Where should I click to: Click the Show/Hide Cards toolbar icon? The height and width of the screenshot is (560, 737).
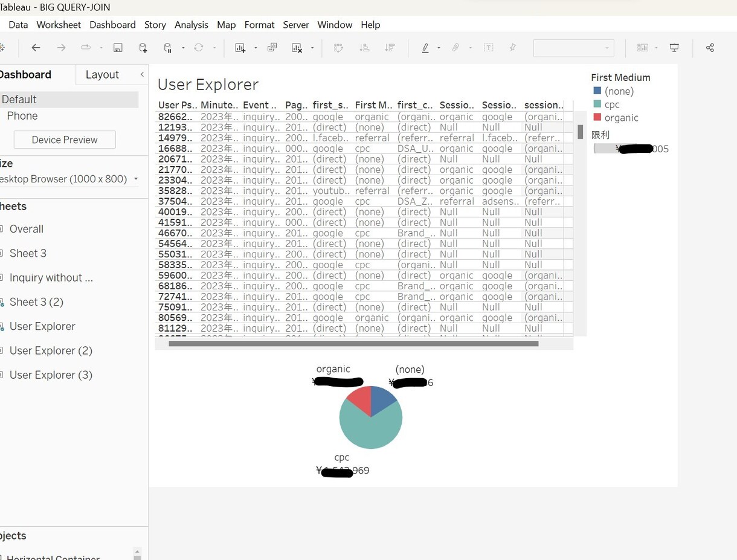click(643, 48)
